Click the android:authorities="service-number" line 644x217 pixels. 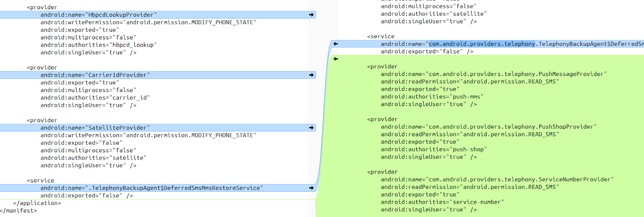[442, 202]
